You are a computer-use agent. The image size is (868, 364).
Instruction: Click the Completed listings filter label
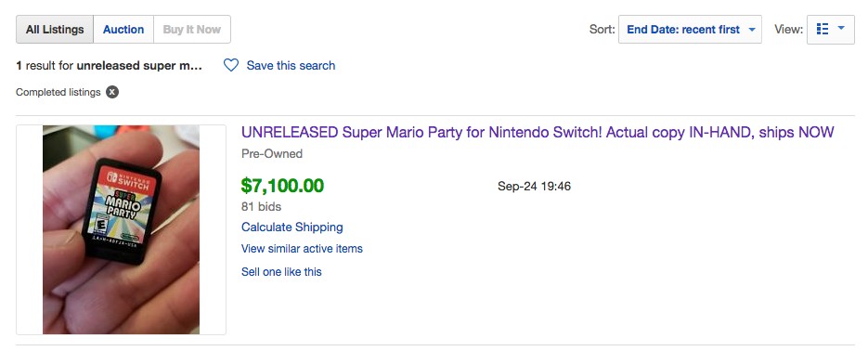click(x=58, y=92)
